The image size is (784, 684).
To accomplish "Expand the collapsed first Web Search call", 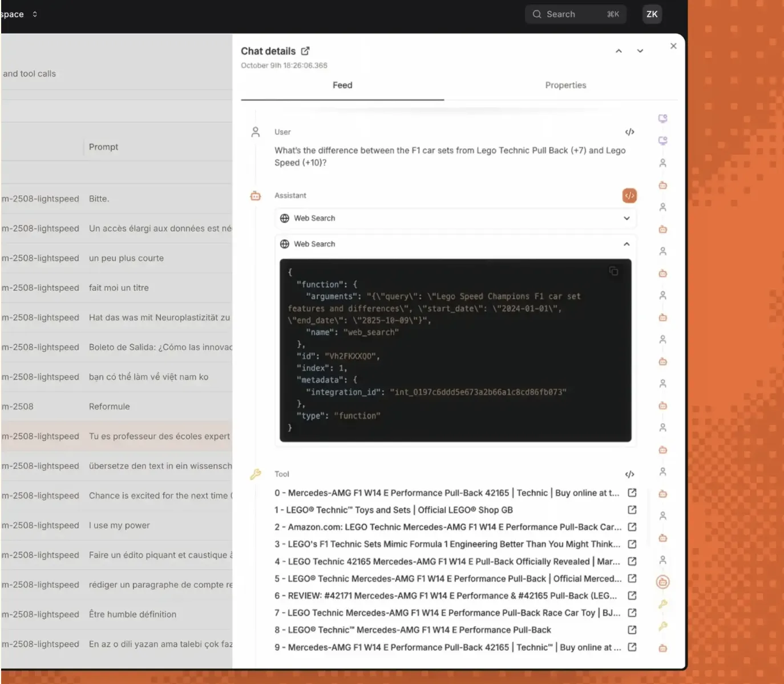I will point(627,218).
